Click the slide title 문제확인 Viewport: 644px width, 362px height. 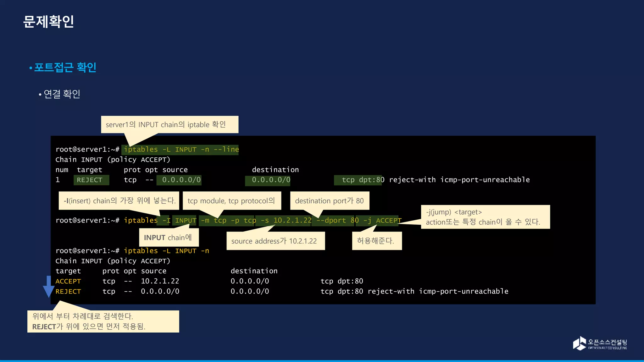(48, 22)
